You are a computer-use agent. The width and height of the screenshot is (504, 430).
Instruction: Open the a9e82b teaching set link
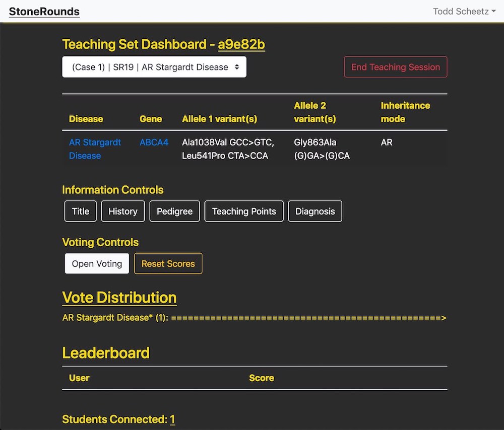(x=241, y=44)
